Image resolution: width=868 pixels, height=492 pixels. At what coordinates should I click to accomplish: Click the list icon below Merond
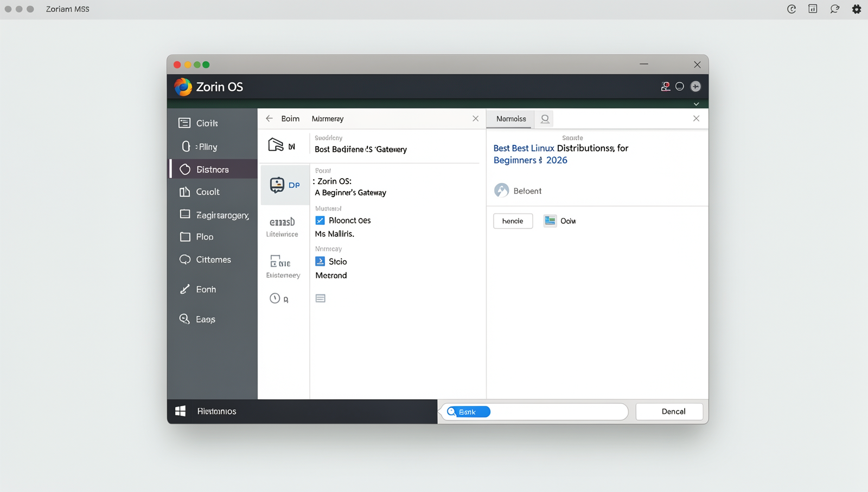click(321, 298)
